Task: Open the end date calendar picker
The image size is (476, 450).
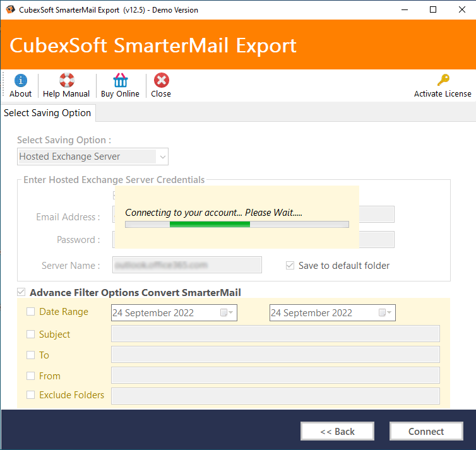Action: pyautogui.click(x=385, y=312)
